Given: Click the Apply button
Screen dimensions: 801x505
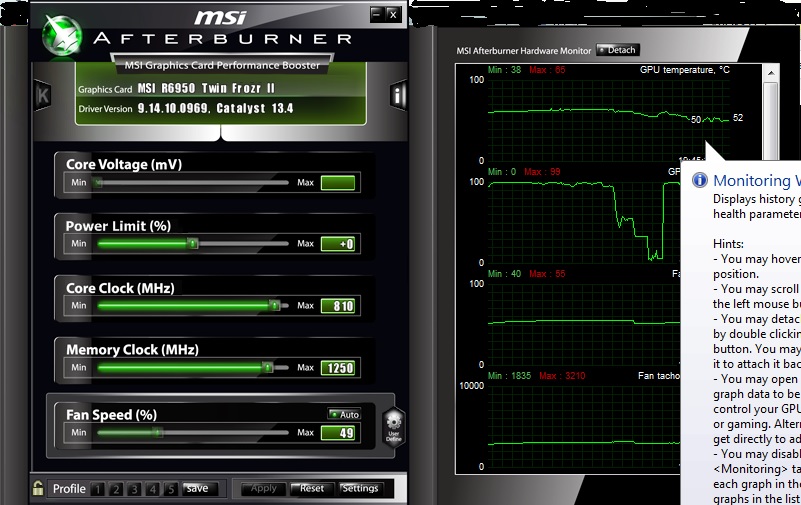Looking at the screenshot, I should 264,489.
